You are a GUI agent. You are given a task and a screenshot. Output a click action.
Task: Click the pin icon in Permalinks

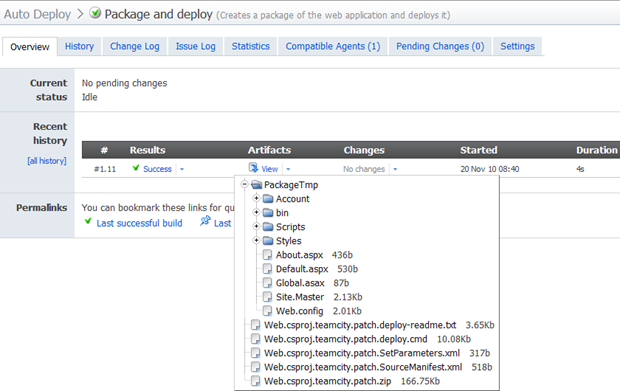pyautogui.click(x=205, y=221)
